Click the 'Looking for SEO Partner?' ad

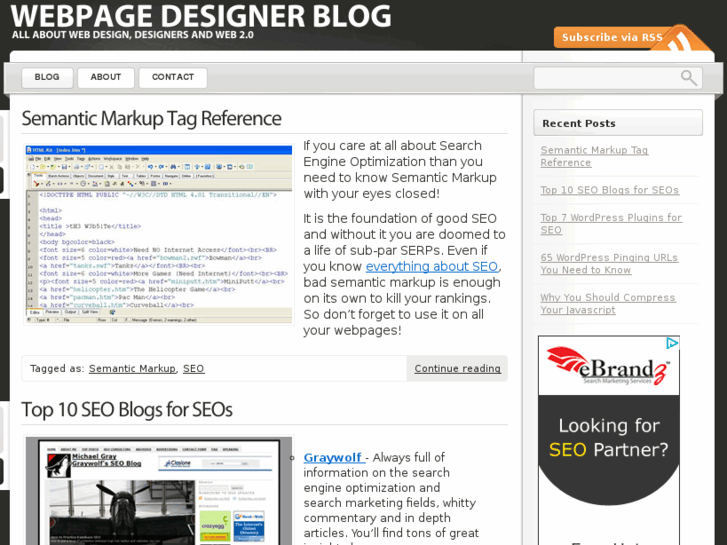609,437
